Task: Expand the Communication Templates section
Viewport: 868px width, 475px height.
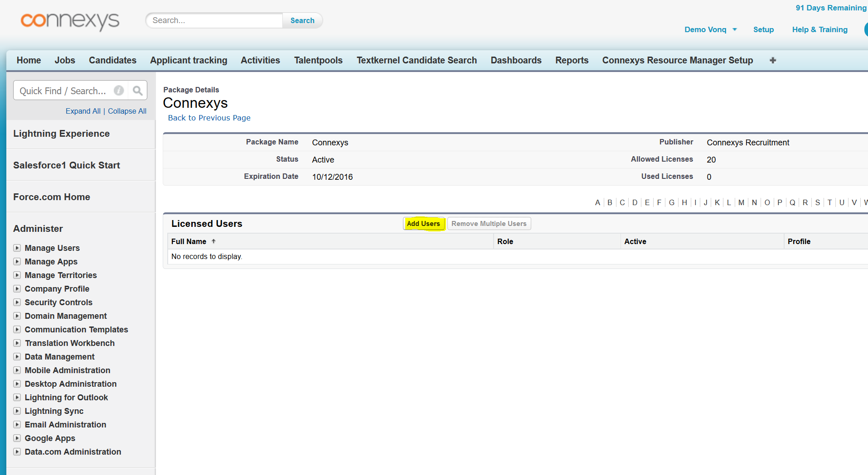Action: 17,329
